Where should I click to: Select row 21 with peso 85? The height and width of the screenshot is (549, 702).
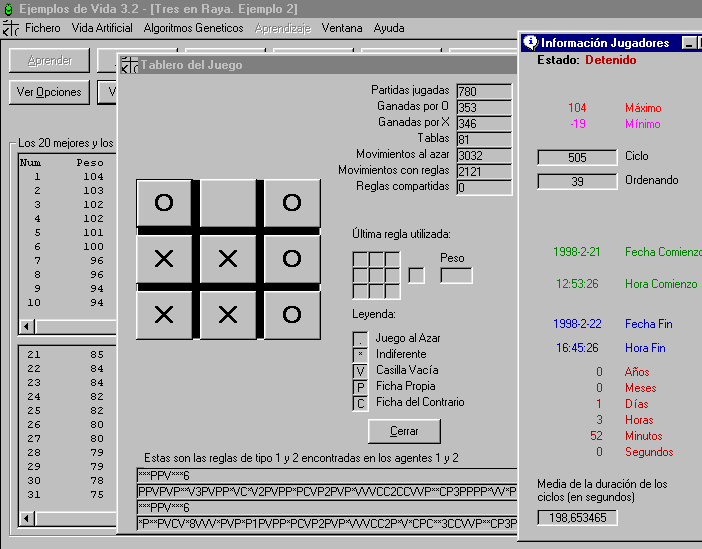(67, 355)
